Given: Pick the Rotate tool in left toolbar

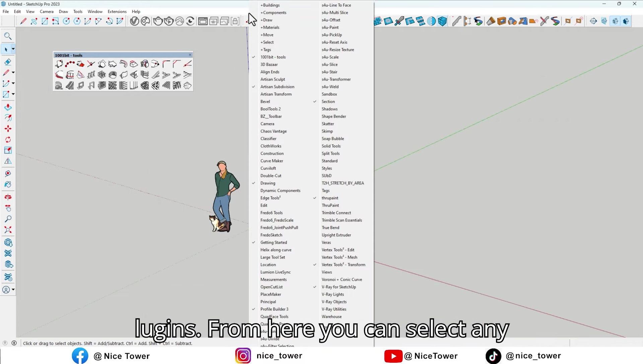Looking at the screenshot, I should (8, 140).
